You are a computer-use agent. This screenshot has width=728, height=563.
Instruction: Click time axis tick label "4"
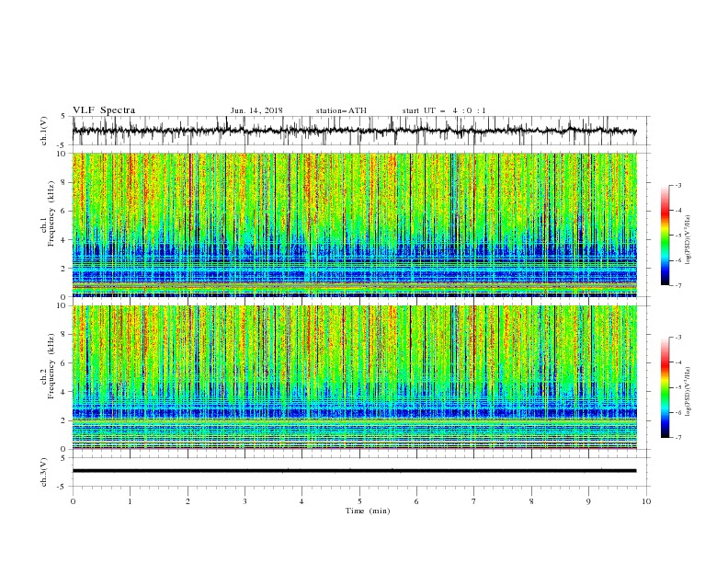click(x=302, y=501)
